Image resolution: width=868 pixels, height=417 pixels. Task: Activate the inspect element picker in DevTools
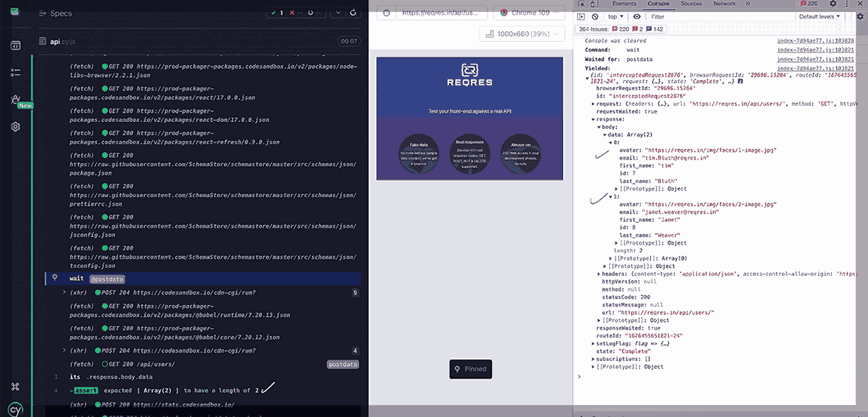click(x=582, y=4)
